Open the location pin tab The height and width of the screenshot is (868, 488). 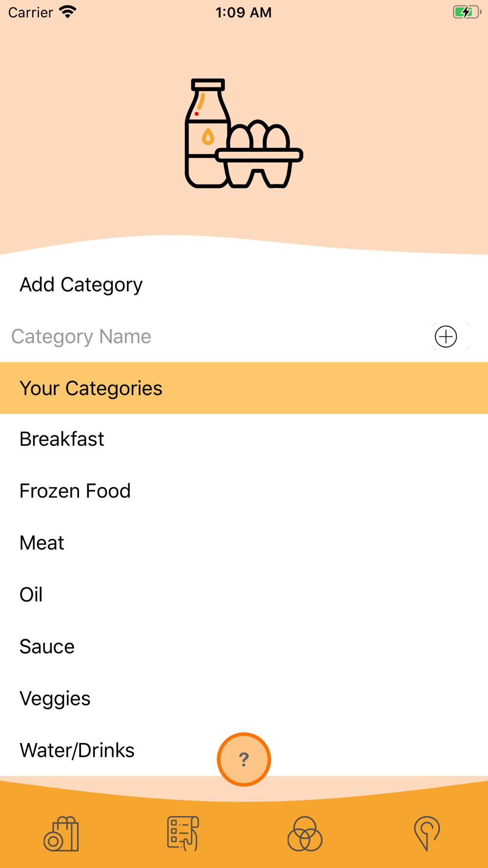(427, 834)
